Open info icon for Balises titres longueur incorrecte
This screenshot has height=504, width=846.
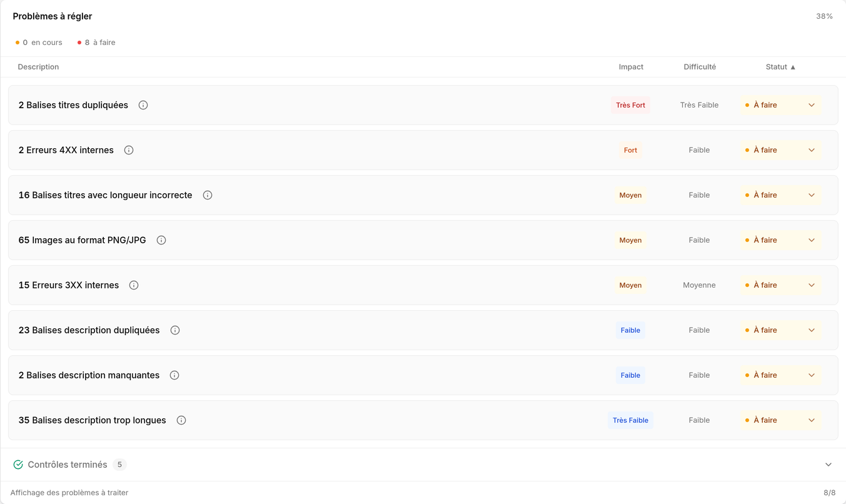click(x=208, y=195)
